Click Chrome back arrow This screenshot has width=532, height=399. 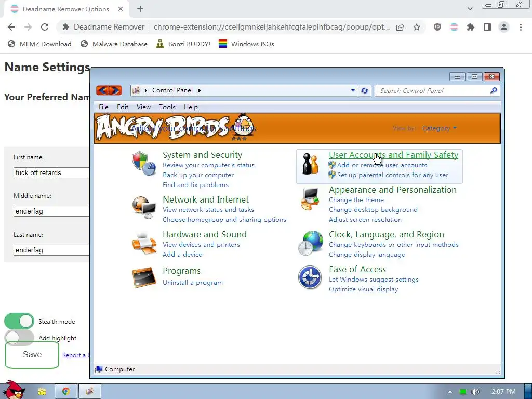11,27
